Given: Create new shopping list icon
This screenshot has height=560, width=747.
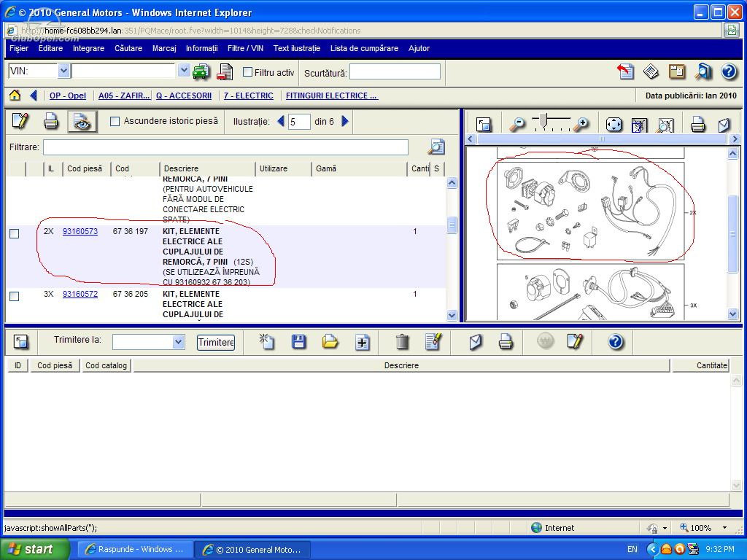Looking at the screenshot, I should [266, 341].
